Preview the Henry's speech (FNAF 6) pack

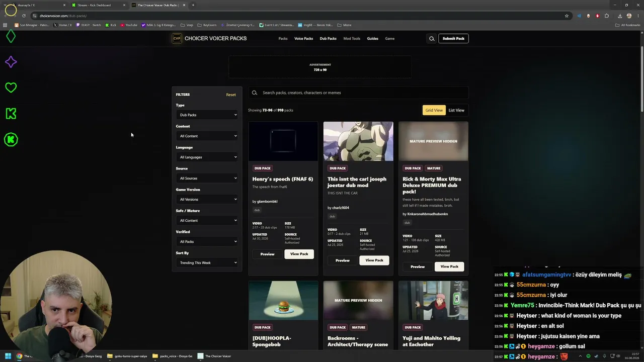coord(267,254)
